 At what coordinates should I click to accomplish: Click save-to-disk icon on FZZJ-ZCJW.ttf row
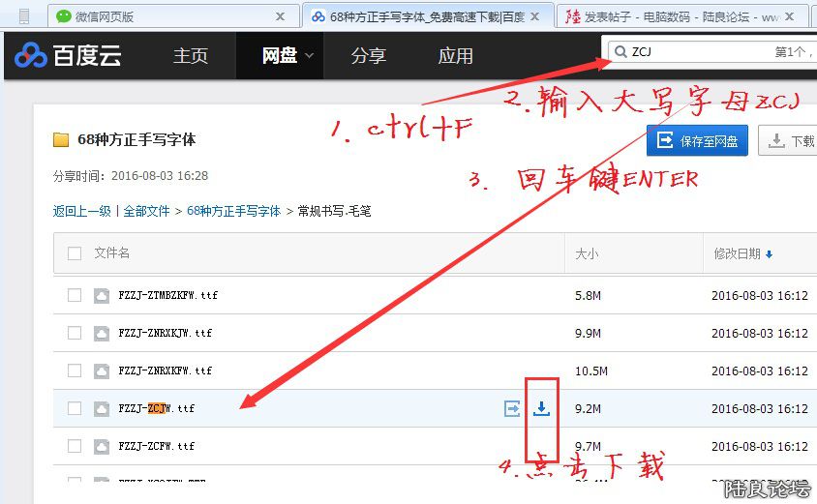click(x=512, y=409)
